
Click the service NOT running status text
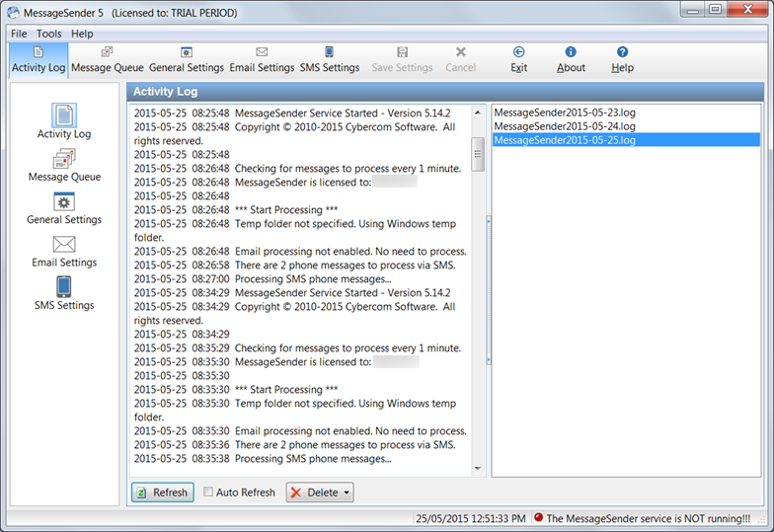[648, 519]
